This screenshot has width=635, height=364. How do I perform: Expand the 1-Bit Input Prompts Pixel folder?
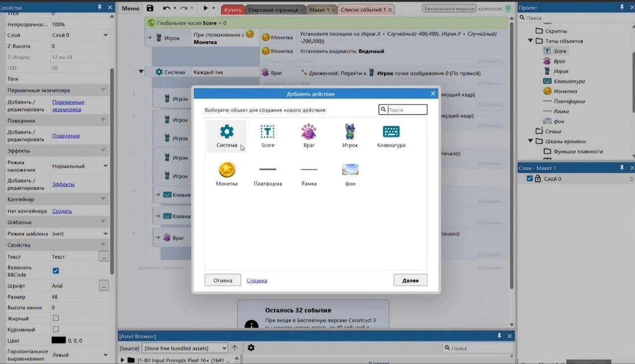123,360
